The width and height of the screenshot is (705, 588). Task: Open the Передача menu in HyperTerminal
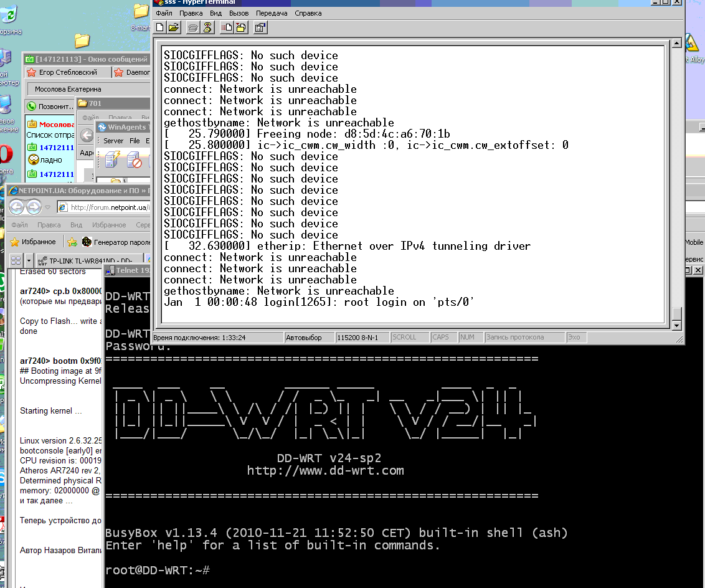[x=272, y=13]
